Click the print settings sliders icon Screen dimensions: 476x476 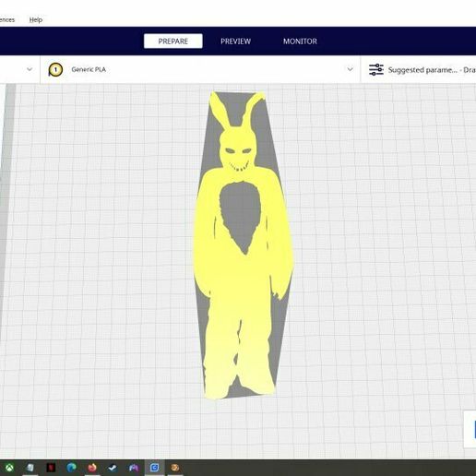(376, 70)
